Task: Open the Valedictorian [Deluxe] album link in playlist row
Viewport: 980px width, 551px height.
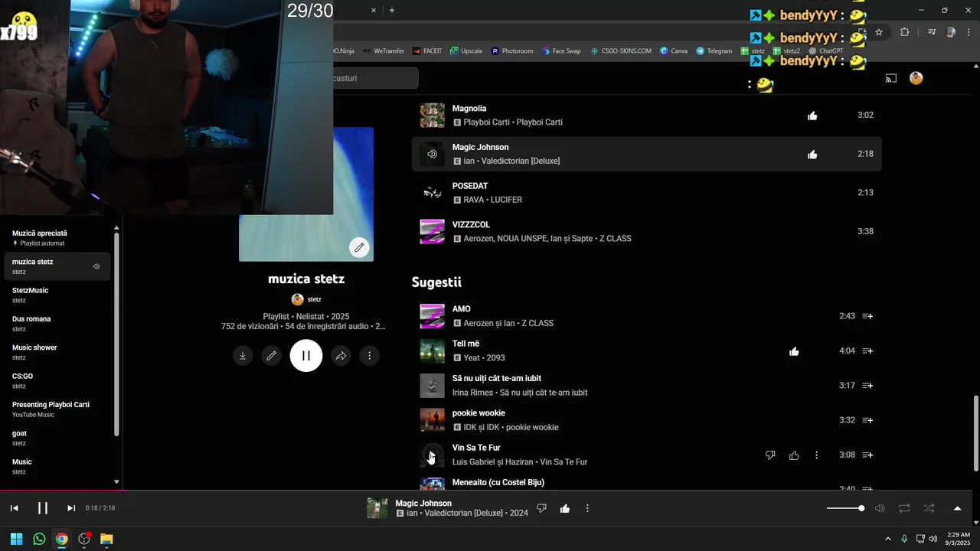Action: pos(521,161)
